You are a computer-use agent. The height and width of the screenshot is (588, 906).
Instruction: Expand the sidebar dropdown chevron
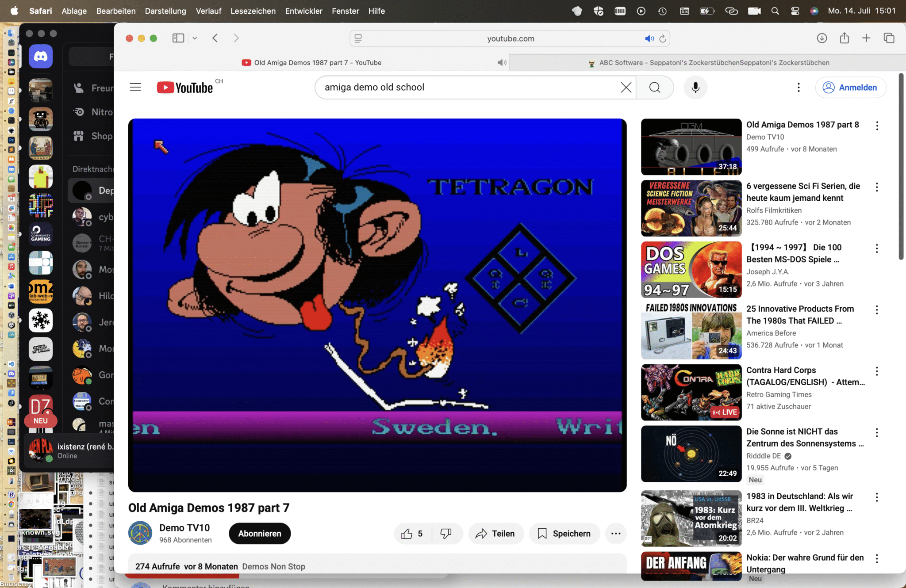click(195, 38)
